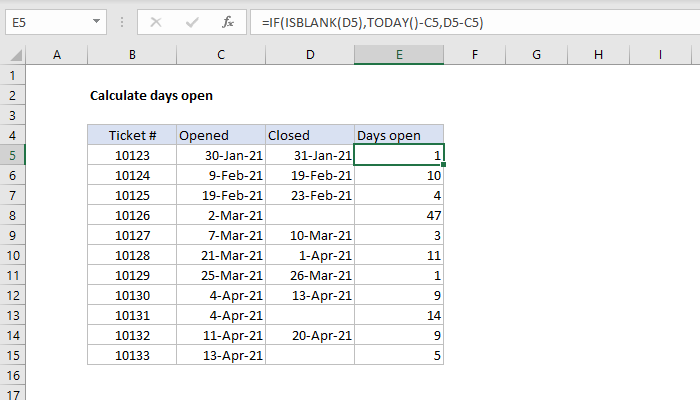
Task: Select closed date 23-Feb-21
Action: (x=310, y=196)
